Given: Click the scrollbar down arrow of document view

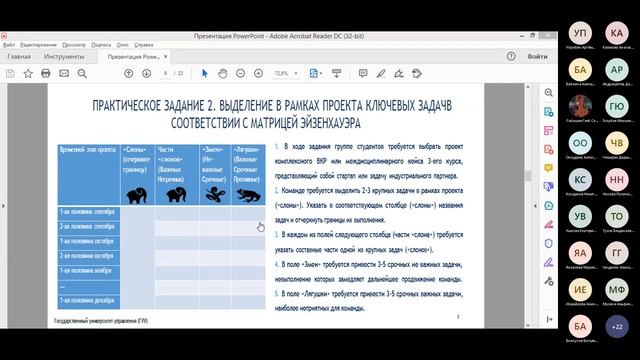Looking at the screenshot, I should click(528, 325).
